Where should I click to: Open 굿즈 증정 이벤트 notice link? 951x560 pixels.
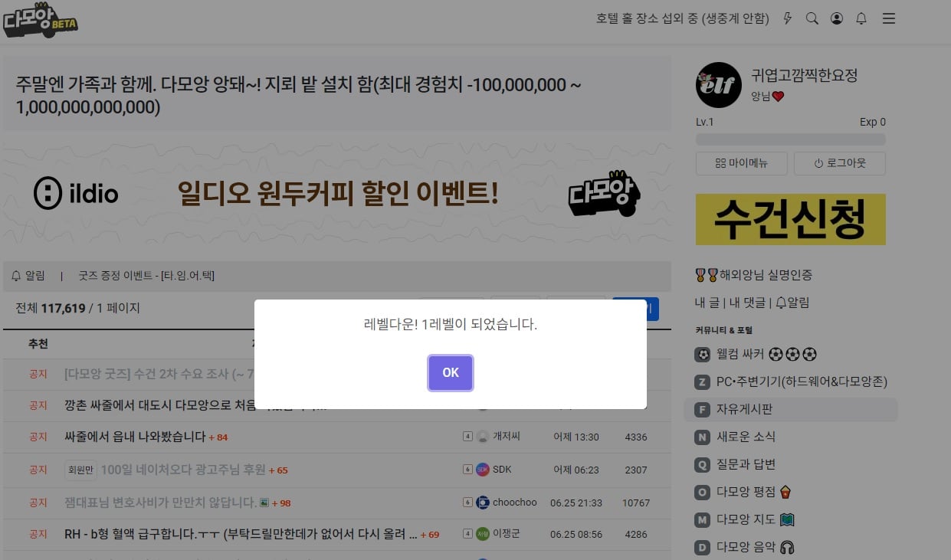click(x=146, y=276)
